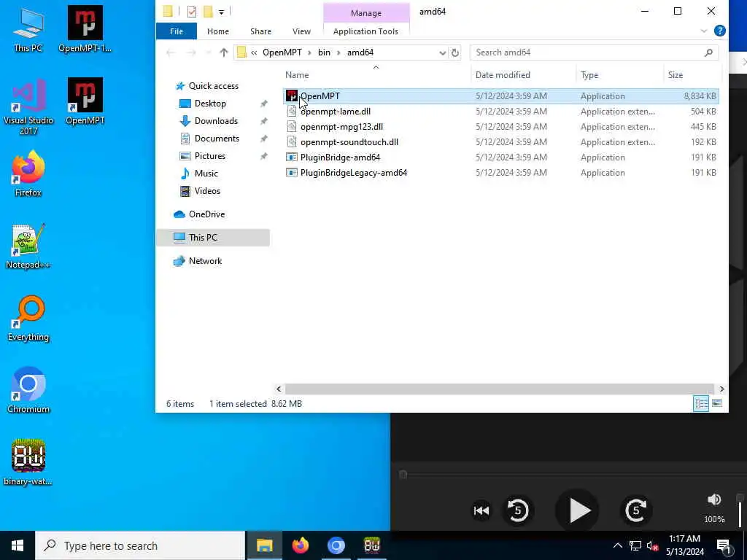
Task: Unpin Downloads from Quick access
Action: (x=263, y=122)
